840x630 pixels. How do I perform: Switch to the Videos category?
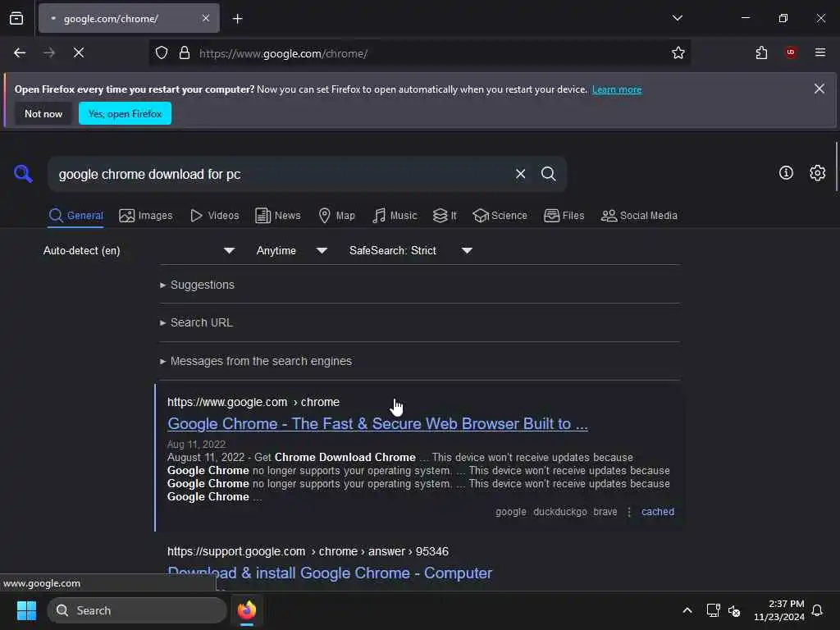coord(215,216)
